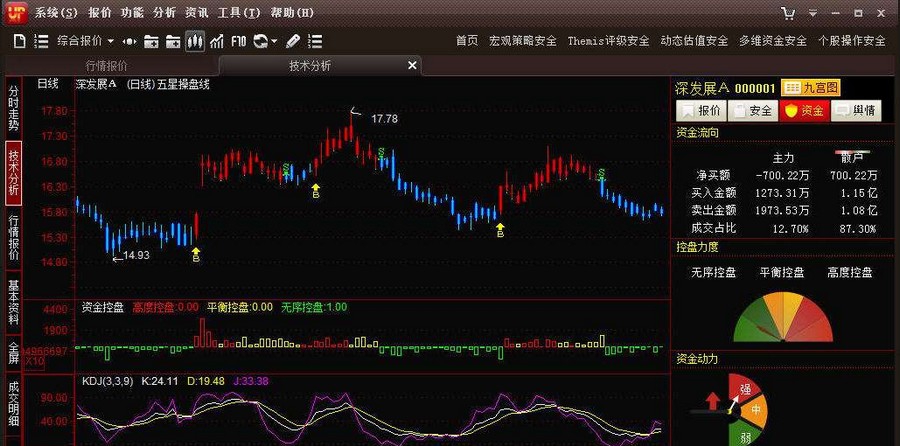Open F10 company information
Viewport: 900px width, 446px height.
[239, 41]
